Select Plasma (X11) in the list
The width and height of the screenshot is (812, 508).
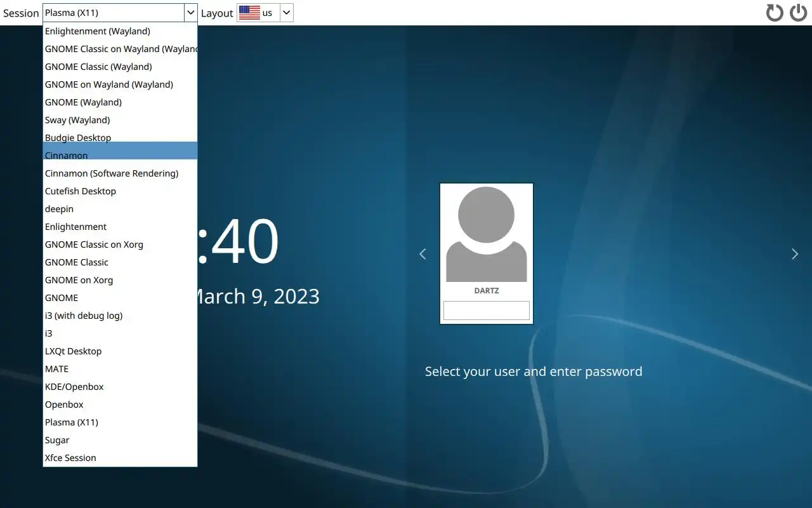120,422
